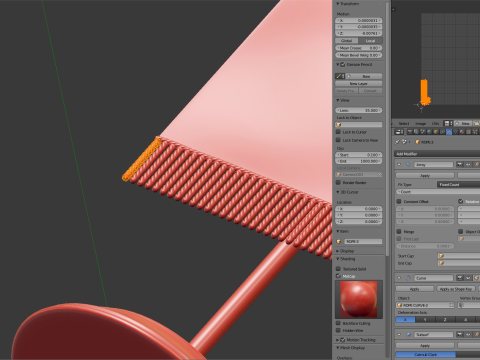Open the Object properties tab icon
Viewport: 480px width, 360px height.
tap(436, 132)
